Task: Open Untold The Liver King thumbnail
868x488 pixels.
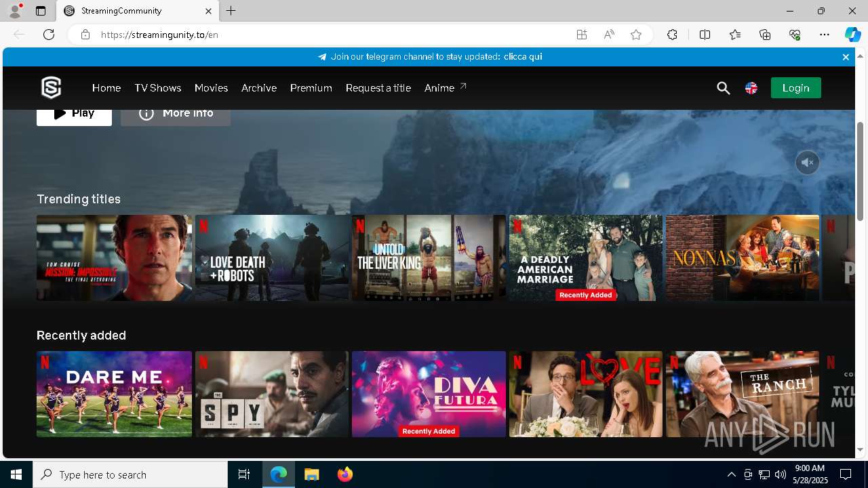Action: coord(429,258)
